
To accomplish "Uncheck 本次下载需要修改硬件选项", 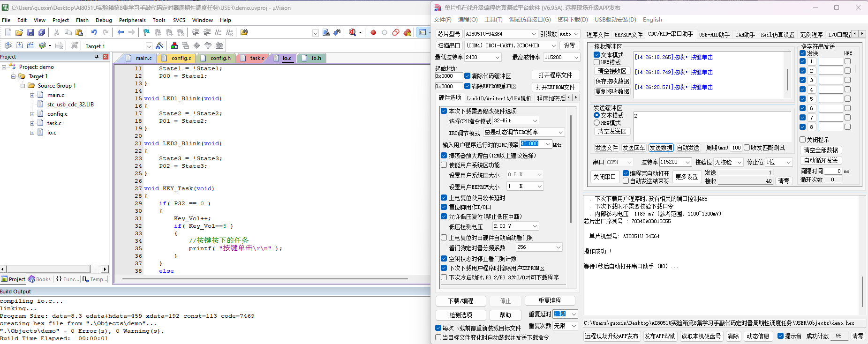I will tap(444, 111).
